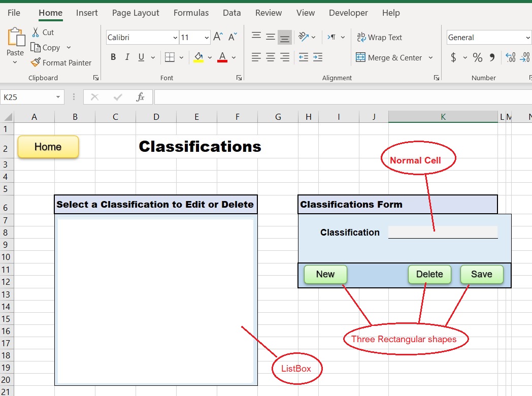This screenshot has height=396, width=532.
Task: Toggle Bottom Align for the cell
Action: tap(285, 38)
